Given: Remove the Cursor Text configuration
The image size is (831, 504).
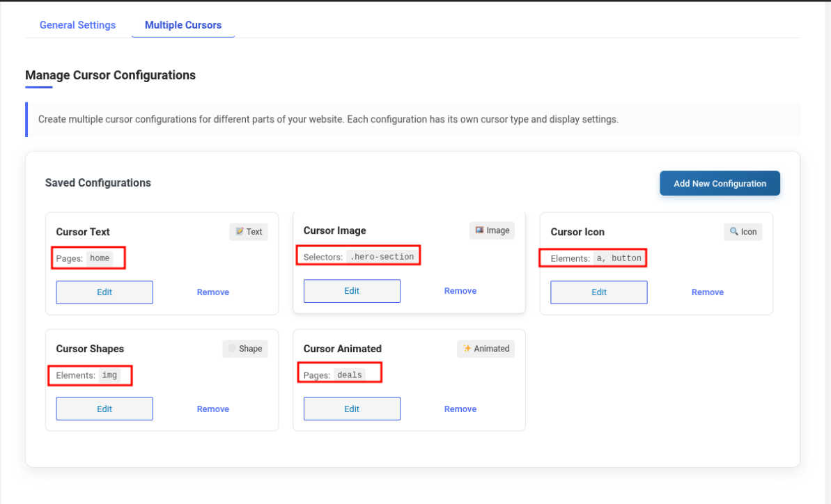Looking at the screenshot, I should 213,292.
